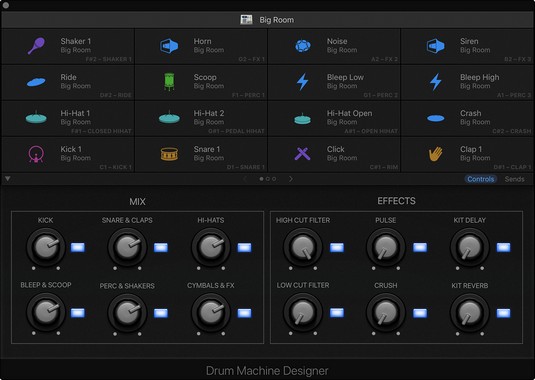Click the Big Room kit title
The width and height of the screenshot is (535, 380).
276,20
